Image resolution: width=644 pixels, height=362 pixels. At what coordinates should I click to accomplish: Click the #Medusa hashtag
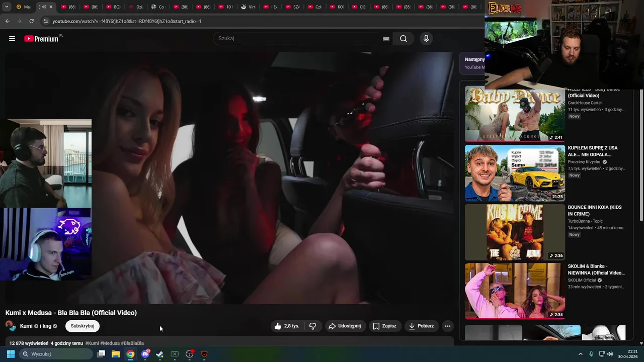[x=110, y=343]
